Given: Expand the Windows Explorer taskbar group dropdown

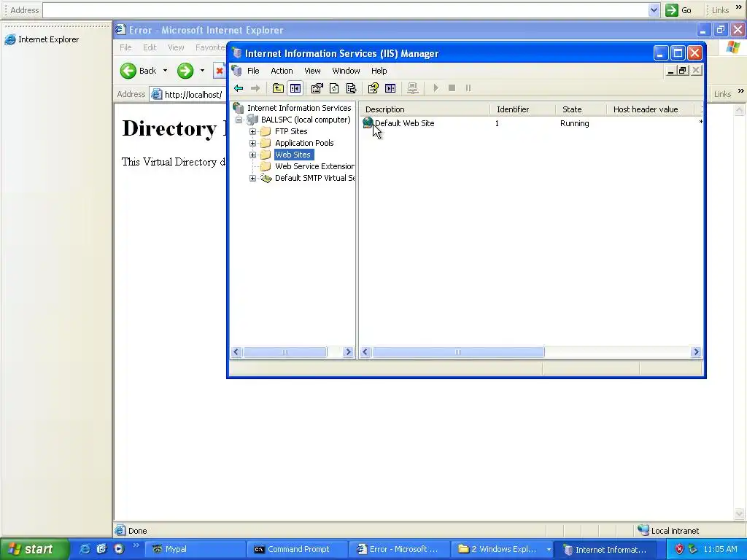Looking at the screenshot, I should click(x=549, y=550).
